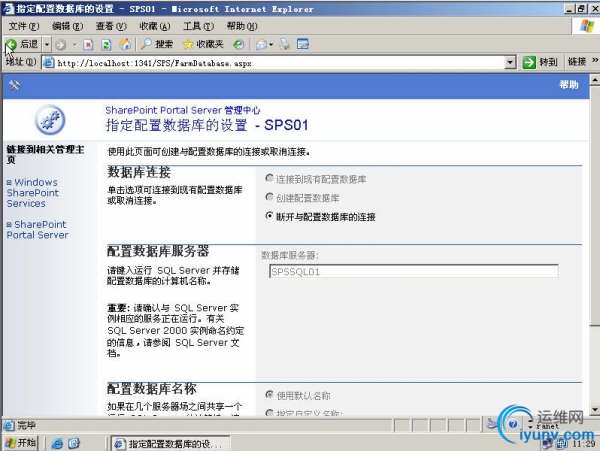
Task: Click the 转到 (Go) button
Action: pos(540,62)
